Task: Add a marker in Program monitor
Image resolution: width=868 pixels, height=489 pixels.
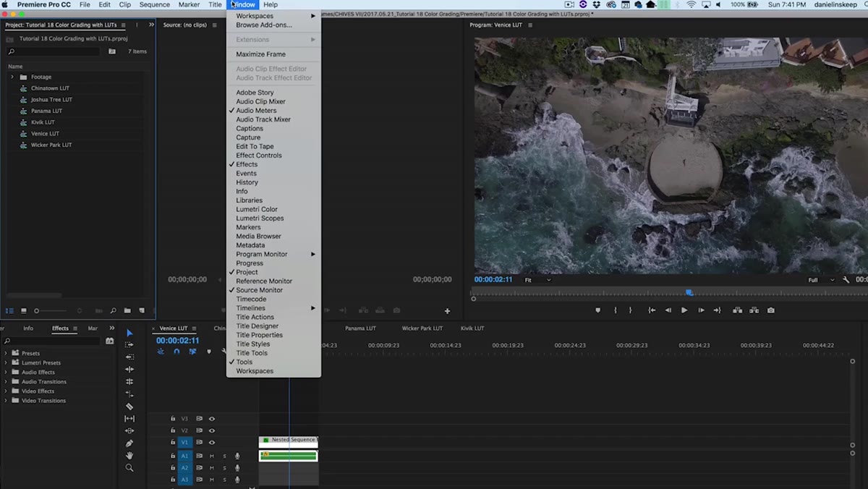Action: tap(597, 310)
